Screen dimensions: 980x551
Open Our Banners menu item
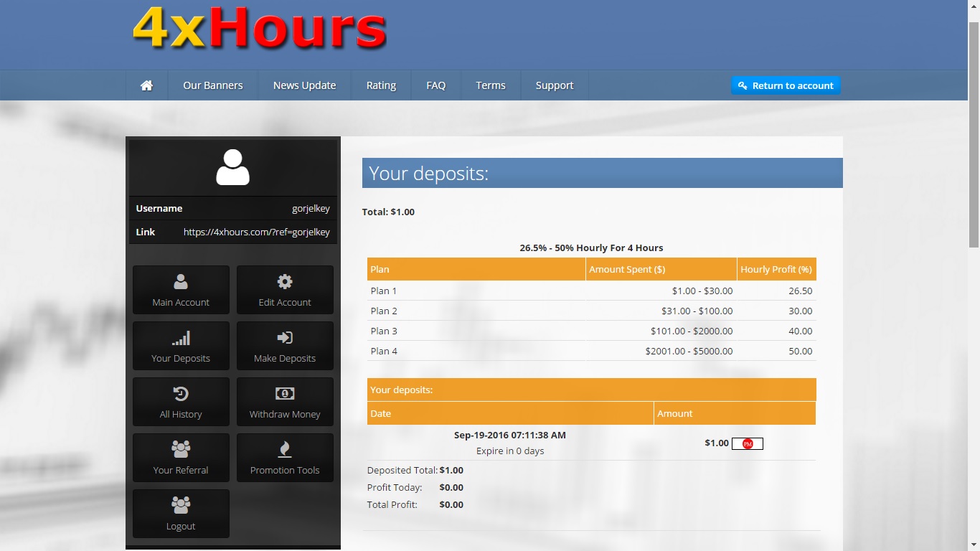tap(212, 85)
